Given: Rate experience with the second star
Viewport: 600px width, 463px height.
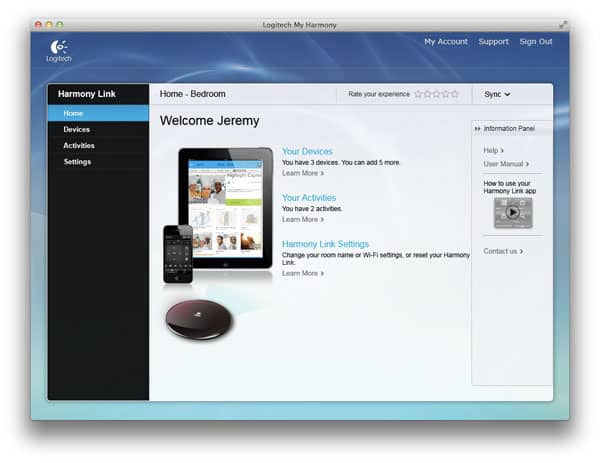Looking at the screenshot, I should (427, 94).
